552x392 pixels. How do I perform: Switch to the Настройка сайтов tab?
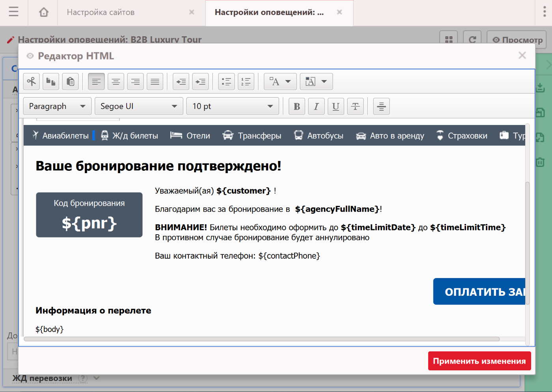click(101, 13)
